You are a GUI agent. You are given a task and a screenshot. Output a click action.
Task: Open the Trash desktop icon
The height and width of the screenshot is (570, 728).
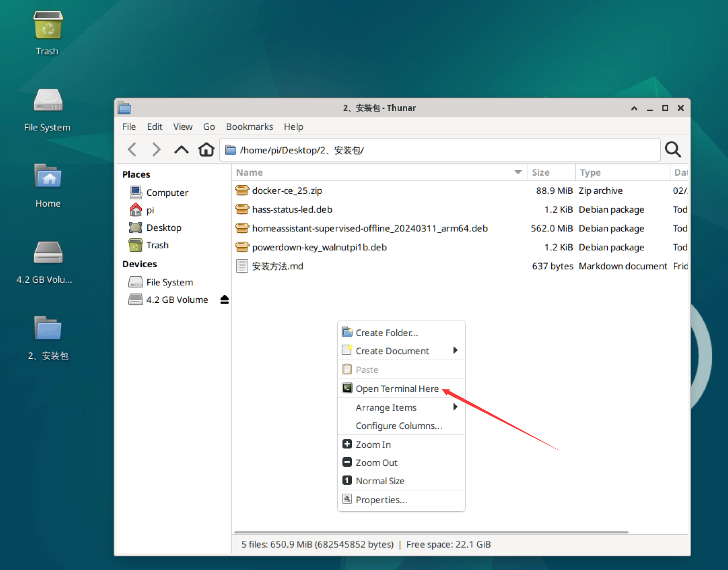[48, 26]
